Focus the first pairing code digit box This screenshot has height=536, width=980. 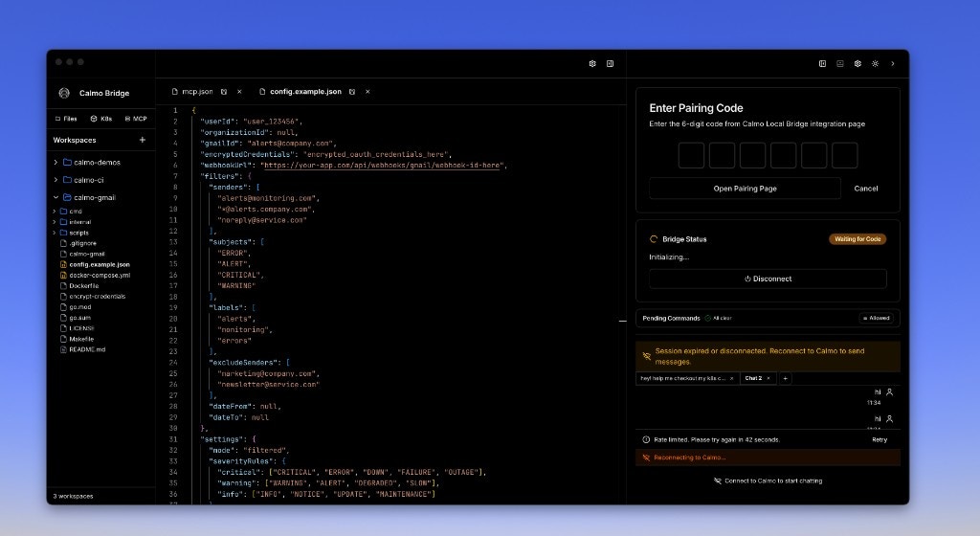click(691, 156)
